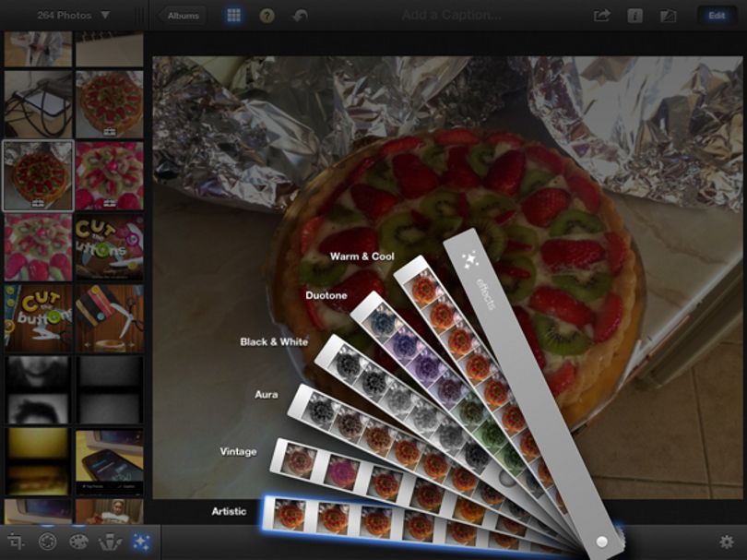Go back to Albums
Viewport: 747px width, 560px height.
click(x=182, y=16)
